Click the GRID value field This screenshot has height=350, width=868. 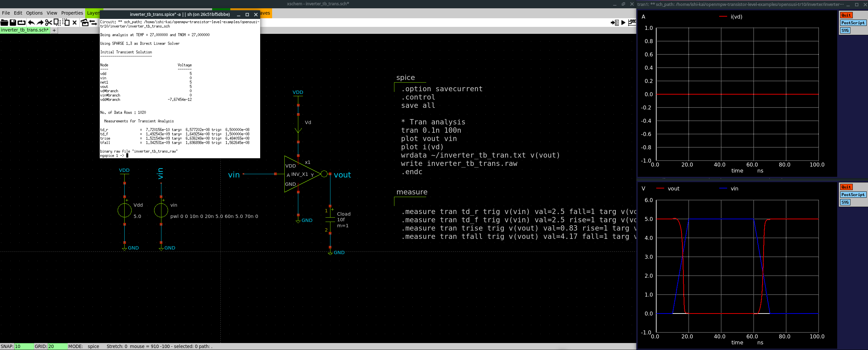coord(57,346)
